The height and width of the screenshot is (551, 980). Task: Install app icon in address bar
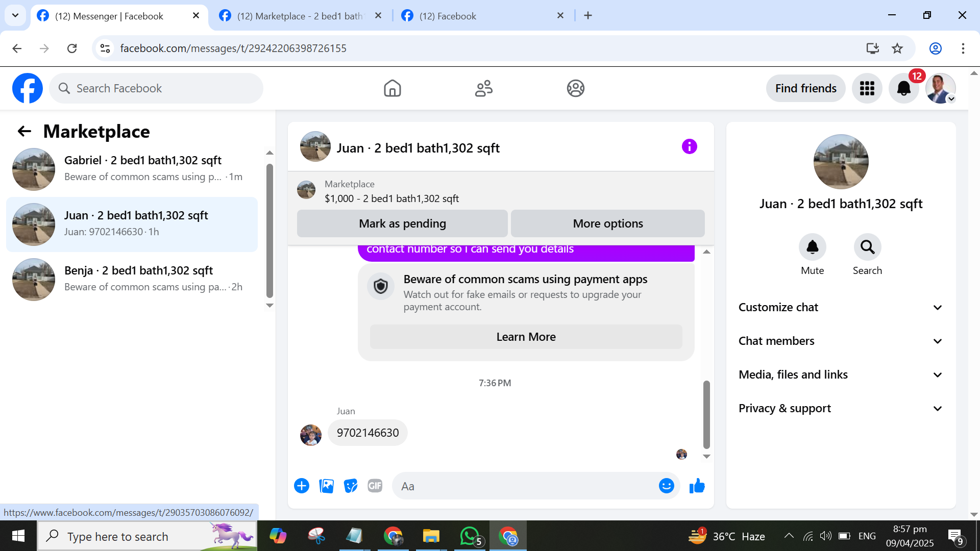[x=872, y=48]
